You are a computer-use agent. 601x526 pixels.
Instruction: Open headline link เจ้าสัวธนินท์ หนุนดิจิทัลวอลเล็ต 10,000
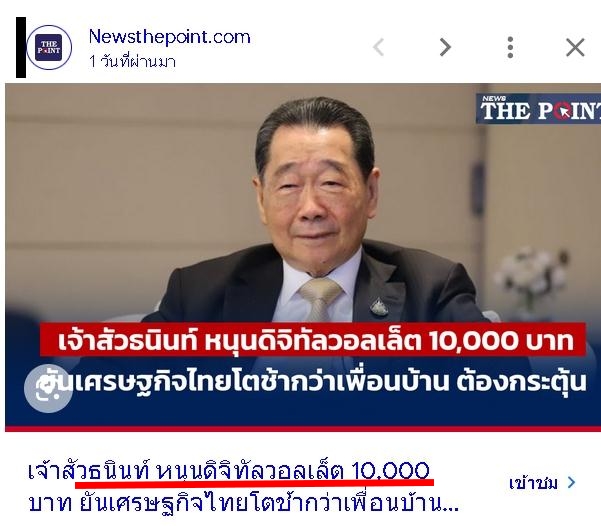229,471
